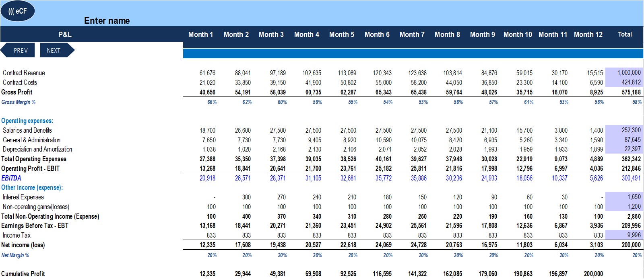Select the G&A total 87,645 cell
The image size is (644, 279).
point(624,139)
